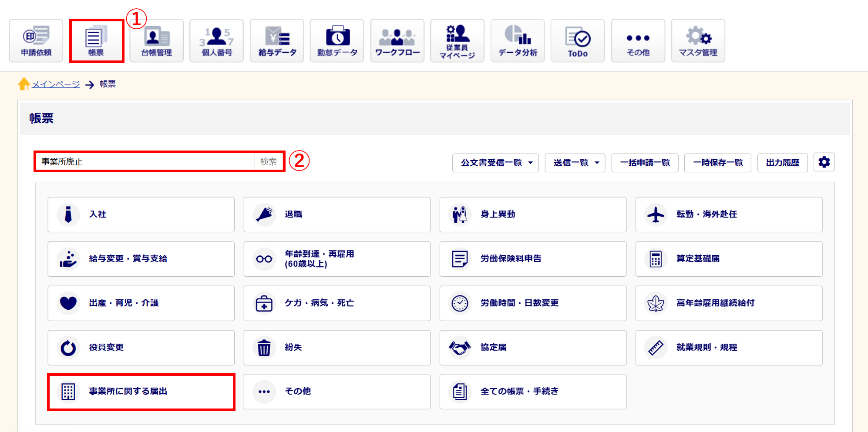Image resolution: width=868 pixels, height=432 pixels.
Task: Click the メインページ breadcrumb link
Action: [56, 84]
